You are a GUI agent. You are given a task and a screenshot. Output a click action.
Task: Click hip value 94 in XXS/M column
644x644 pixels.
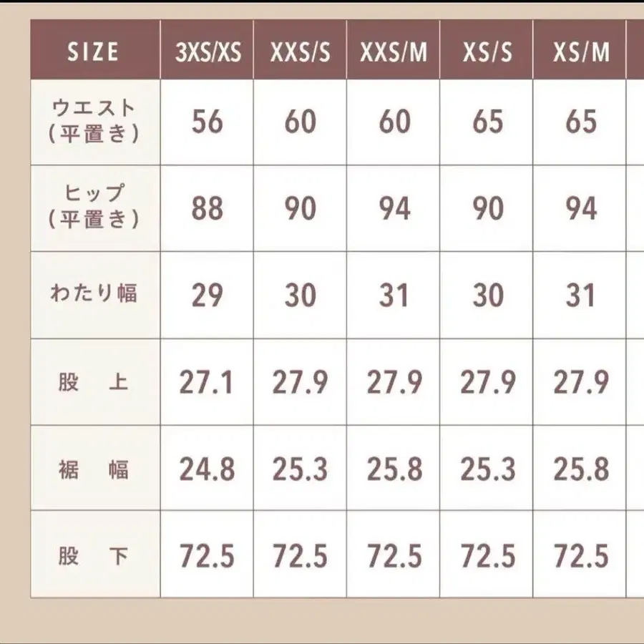pos(394,209)
